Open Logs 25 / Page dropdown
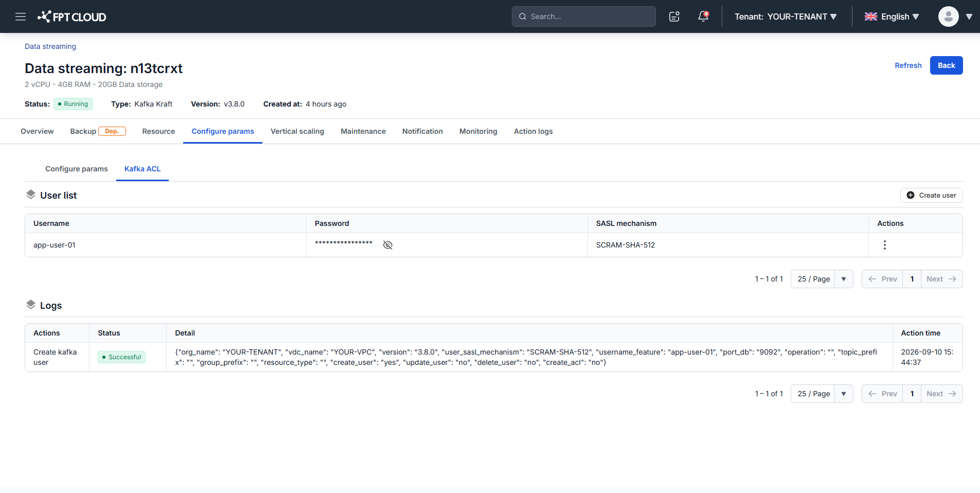The image size is (980, 493). coord(822,394)
